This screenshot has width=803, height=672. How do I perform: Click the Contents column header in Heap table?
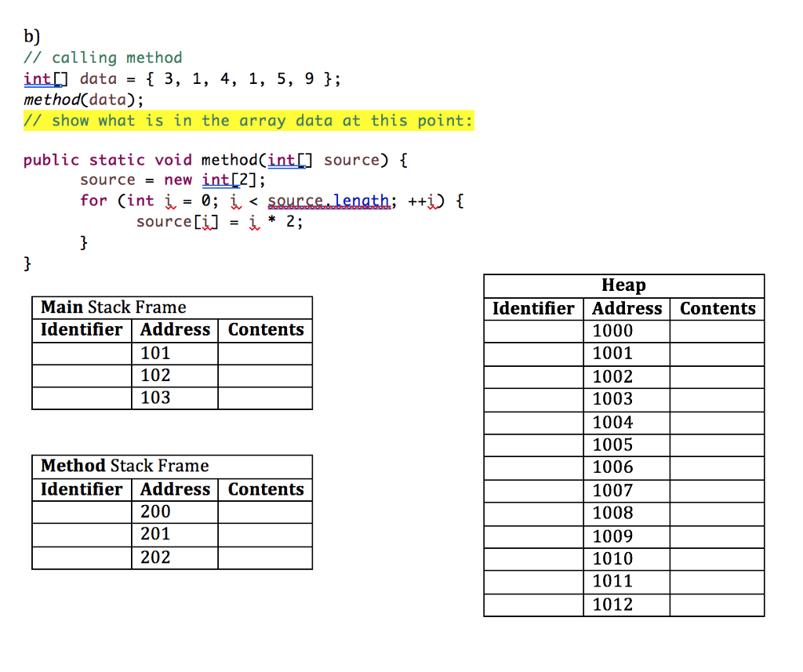(x=716, y=308)
